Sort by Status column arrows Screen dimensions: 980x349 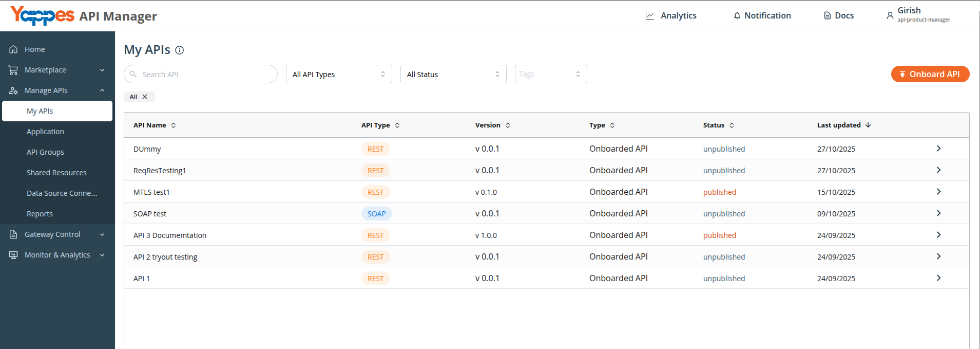[x=732, y=125]
